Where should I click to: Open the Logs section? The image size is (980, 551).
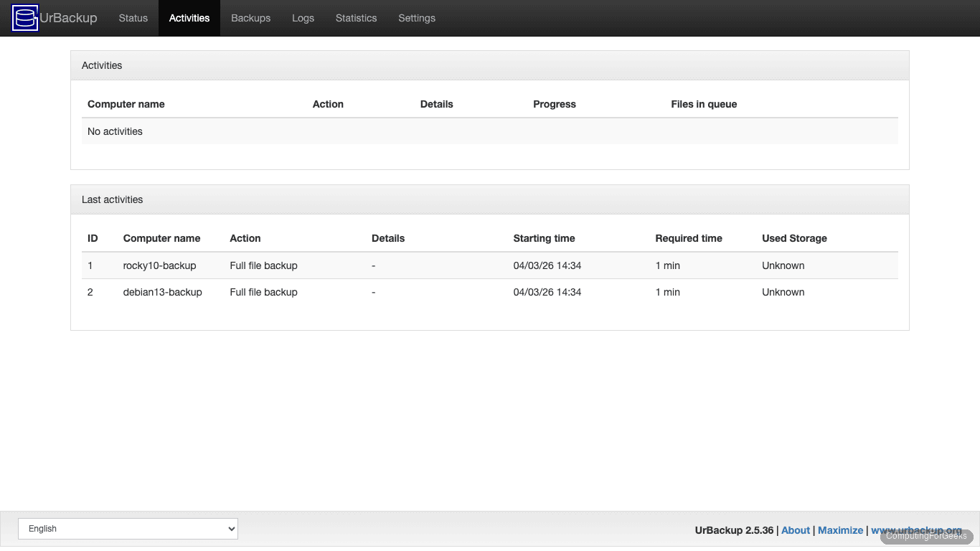coord(303,18)
